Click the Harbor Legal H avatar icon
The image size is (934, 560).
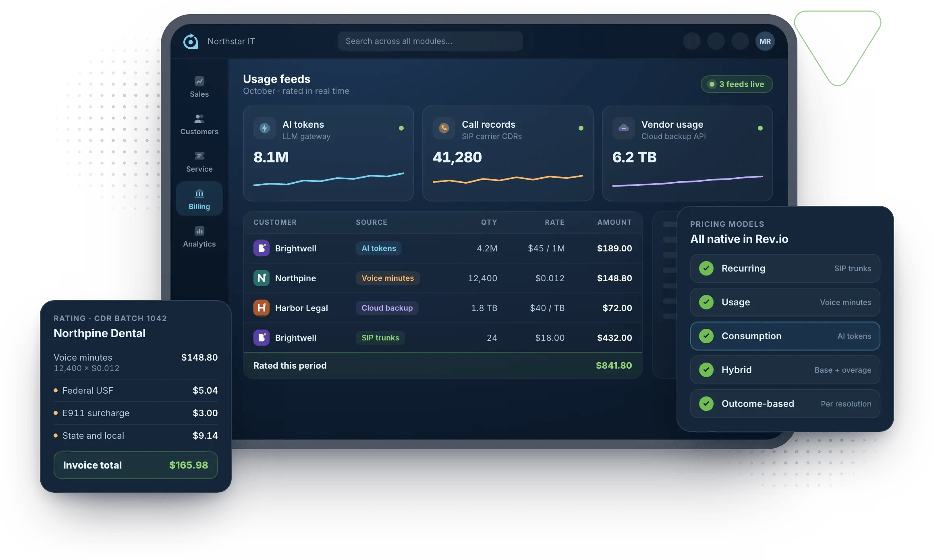(261, 308)
